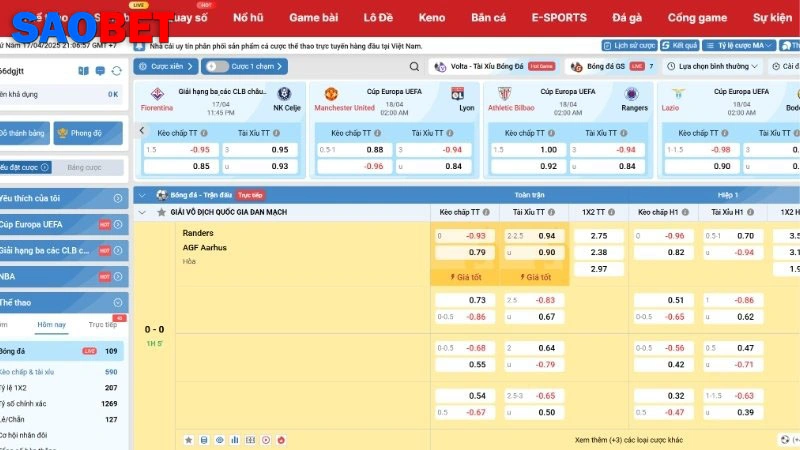Click the Fiorentina club crest

(157, 94)
